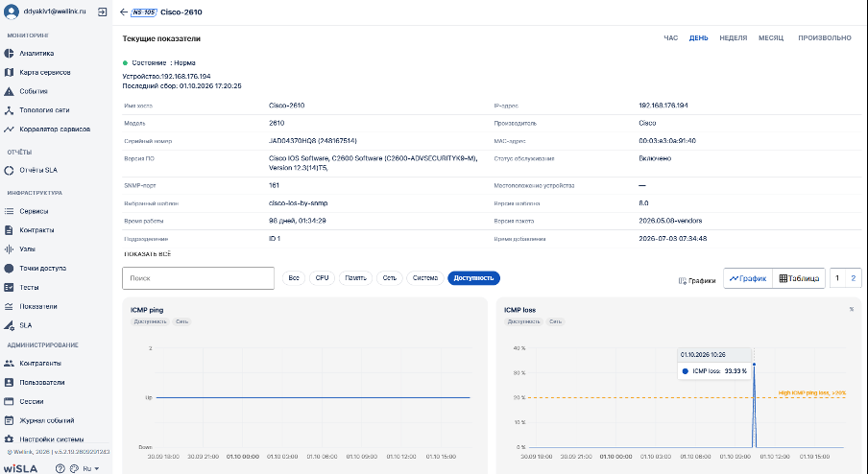
Task: Click the MAC address 00:03:e3:0a:91:40
Action: pyautogui.click(x=667, y=141)
